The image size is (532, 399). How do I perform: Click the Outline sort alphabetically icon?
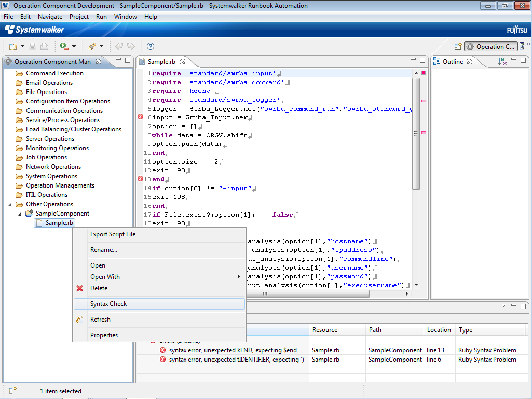coord(502,61)
